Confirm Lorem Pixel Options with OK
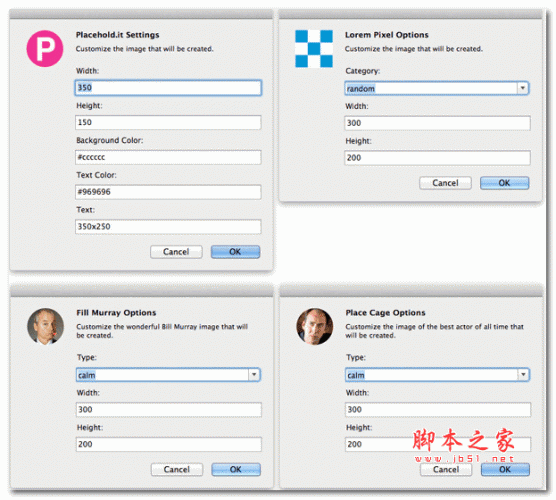The image size is (556, 500). 505,183
